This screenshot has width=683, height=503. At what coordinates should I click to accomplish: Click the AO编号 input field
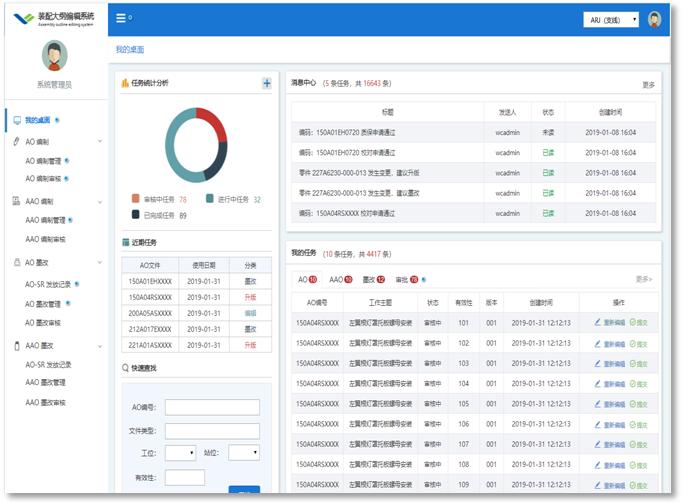[x=212, y=407]
